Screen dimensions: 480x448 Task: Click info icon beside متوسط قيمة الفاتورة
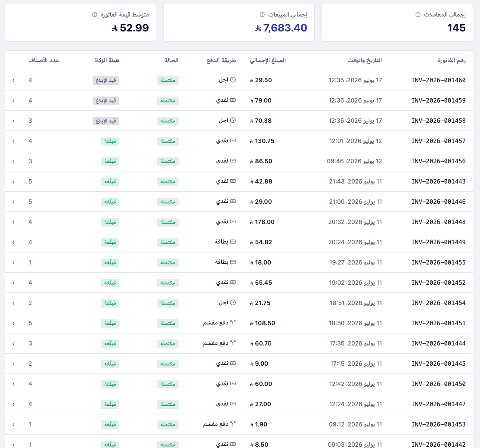pyautogui.click(x=95, y=15)
